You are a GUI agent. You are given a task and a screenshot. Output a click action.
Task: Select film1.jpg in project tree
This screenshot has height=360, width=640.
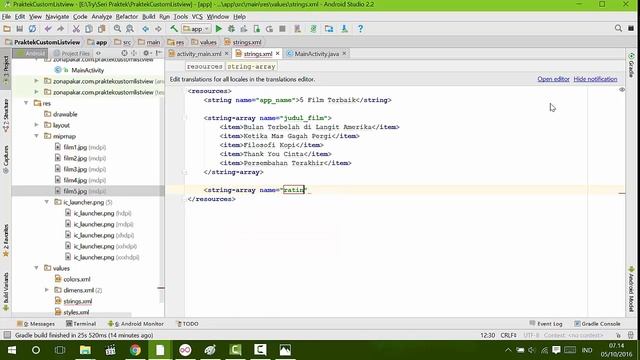tap(80, 147)
